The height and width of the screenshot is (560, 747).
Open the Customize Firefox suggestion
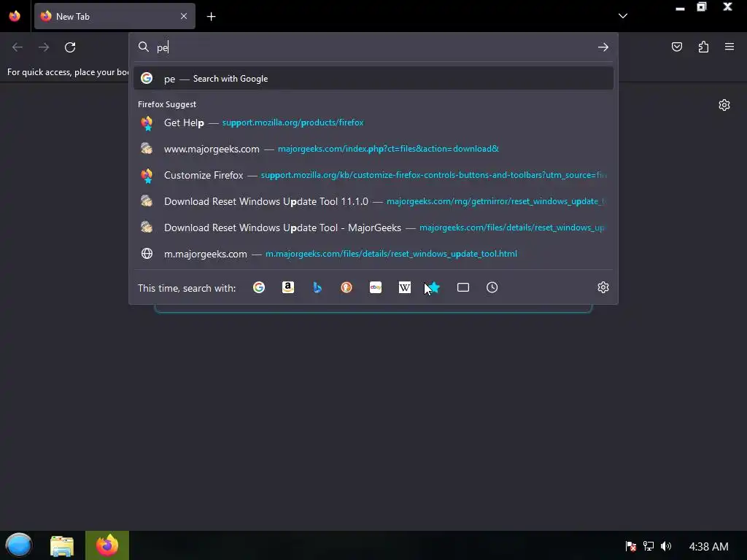373,175
